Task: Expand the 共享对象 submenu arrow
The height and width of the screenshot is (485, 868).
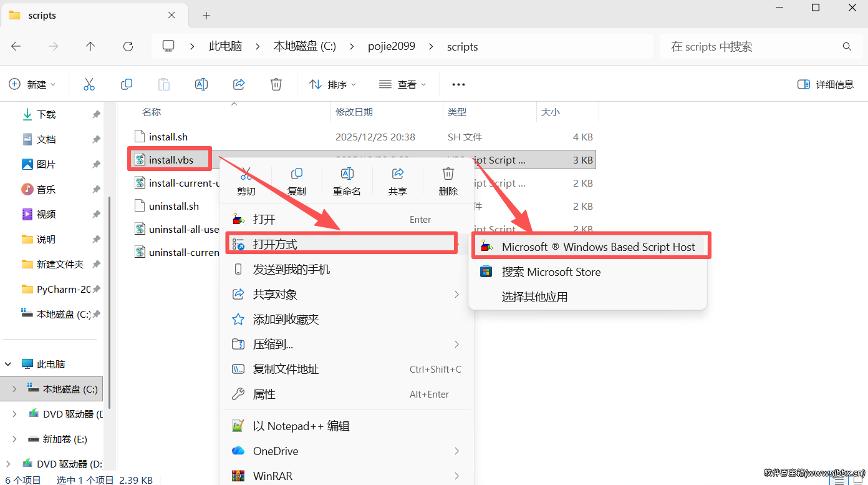Action: (x=457, y=294)
